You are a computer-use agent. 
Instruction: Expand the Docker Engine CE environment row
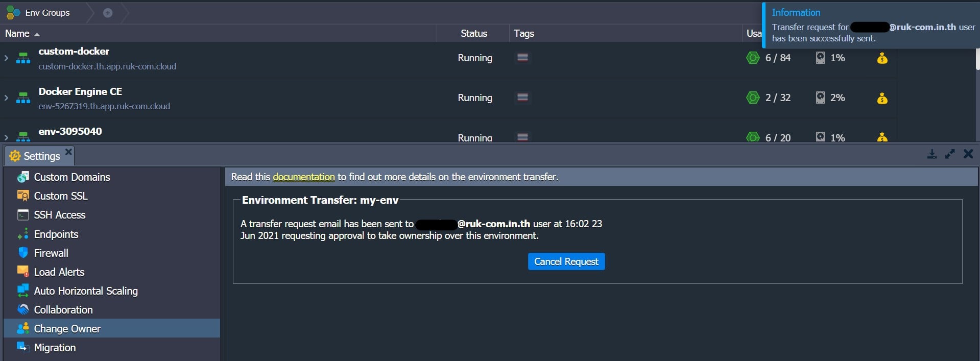pyautogui.click(x=6, y=98)
